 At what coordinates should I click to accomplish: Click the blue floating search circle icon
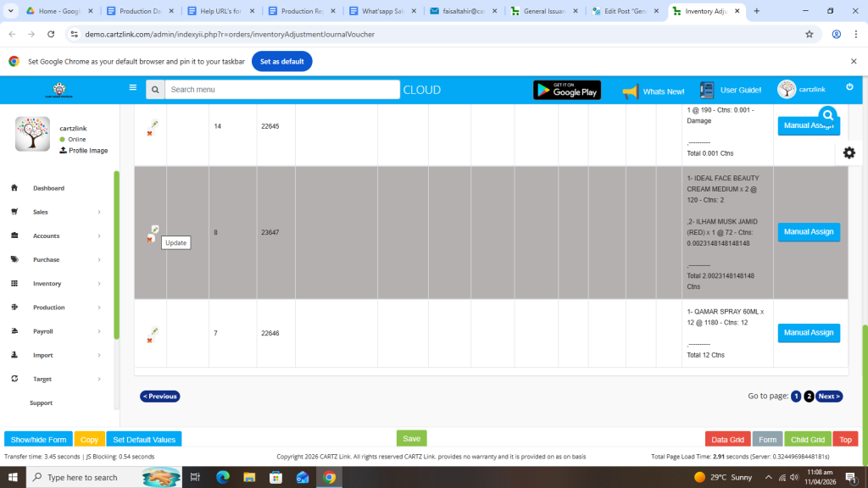coord(827,116)
